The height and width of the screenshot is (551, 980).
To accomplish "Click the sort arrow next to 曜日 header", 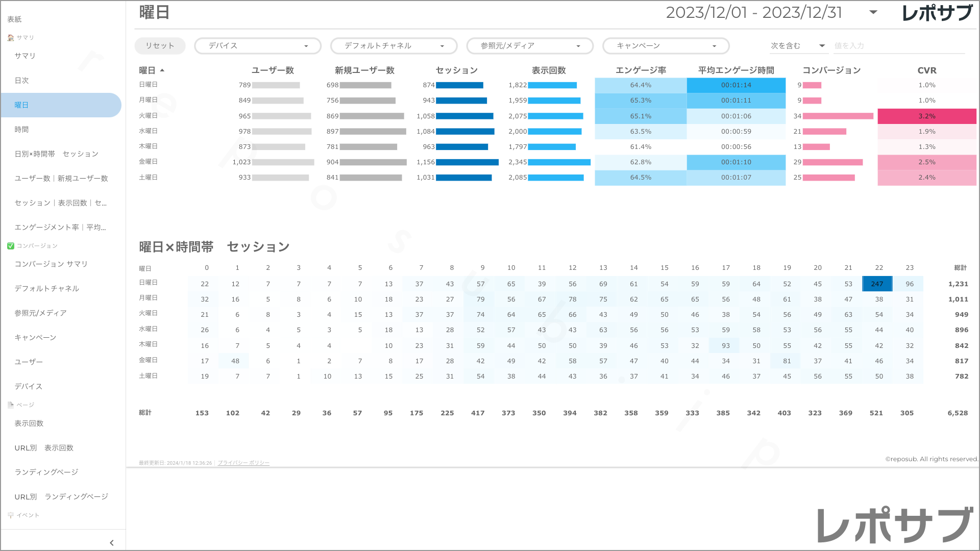I will 162,70.
